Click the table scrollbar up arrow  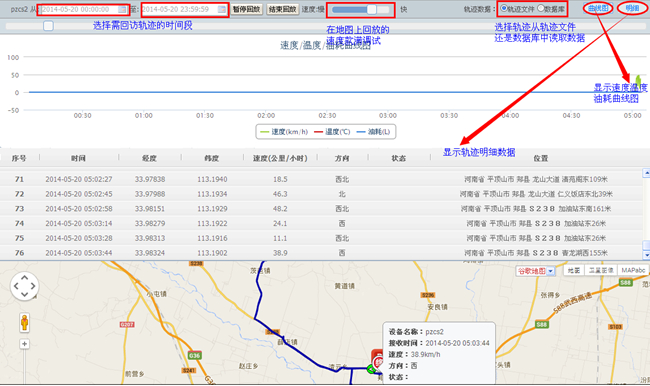[646, 172]
